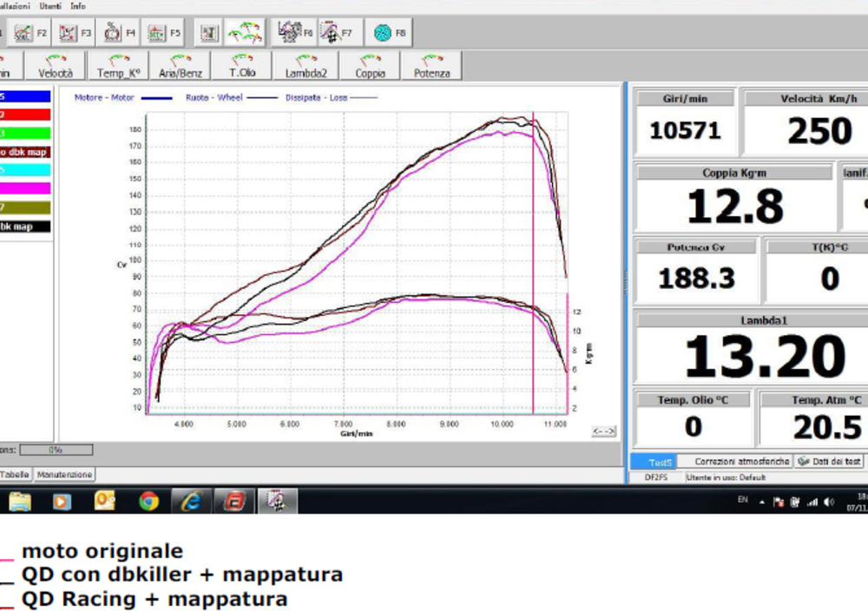Select the magenta test color swatch
The image size is (868, 611).
[25, 188]
